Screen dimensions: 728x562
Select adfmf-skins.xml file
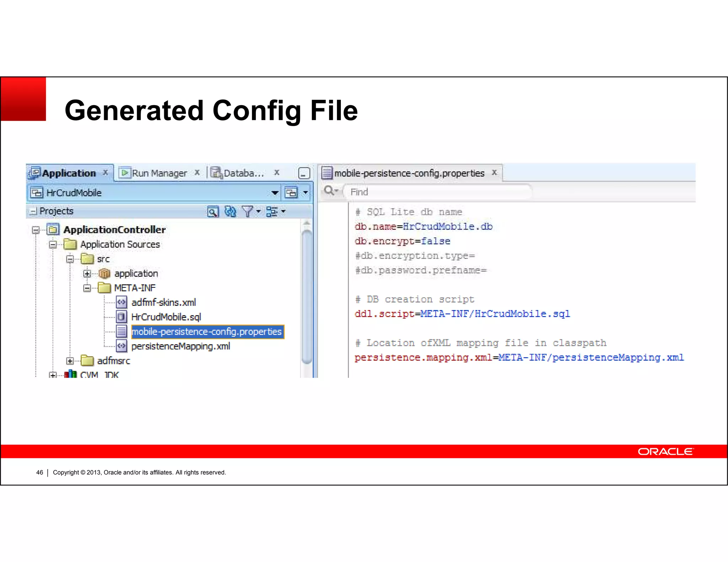click(164, 303)
